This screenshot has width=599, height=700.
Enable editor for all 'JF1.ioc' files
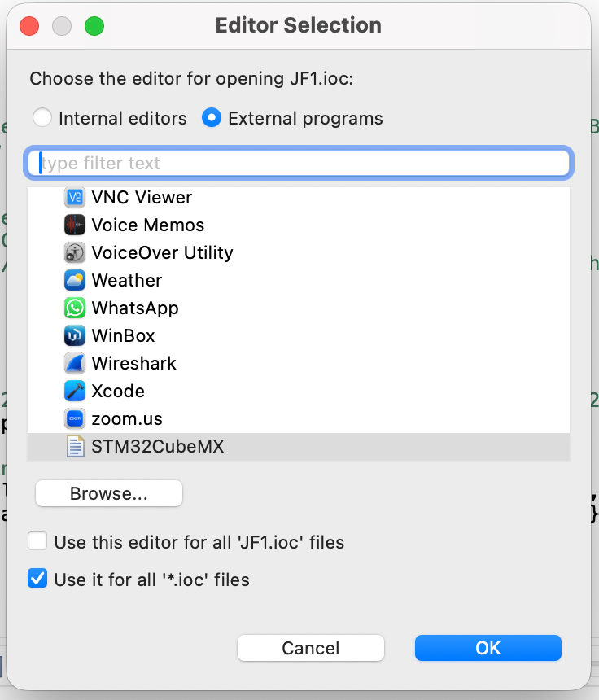pos(37,542)
